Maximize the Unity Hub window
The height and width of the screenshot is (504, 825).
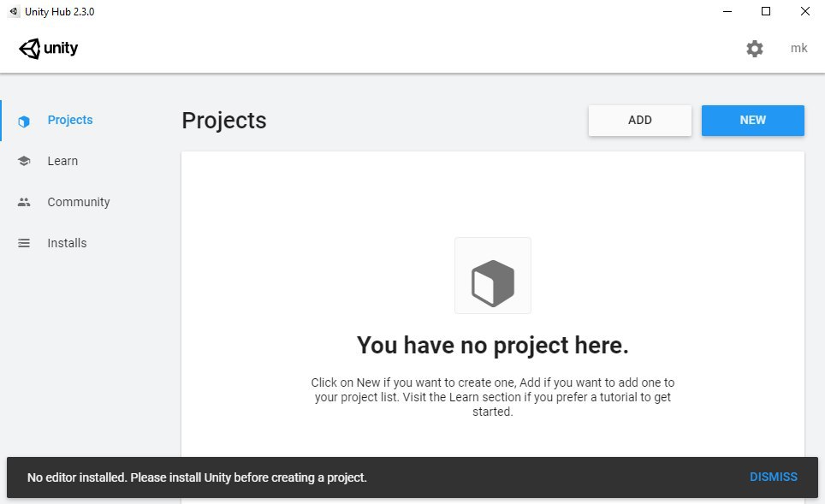[766, 12]
